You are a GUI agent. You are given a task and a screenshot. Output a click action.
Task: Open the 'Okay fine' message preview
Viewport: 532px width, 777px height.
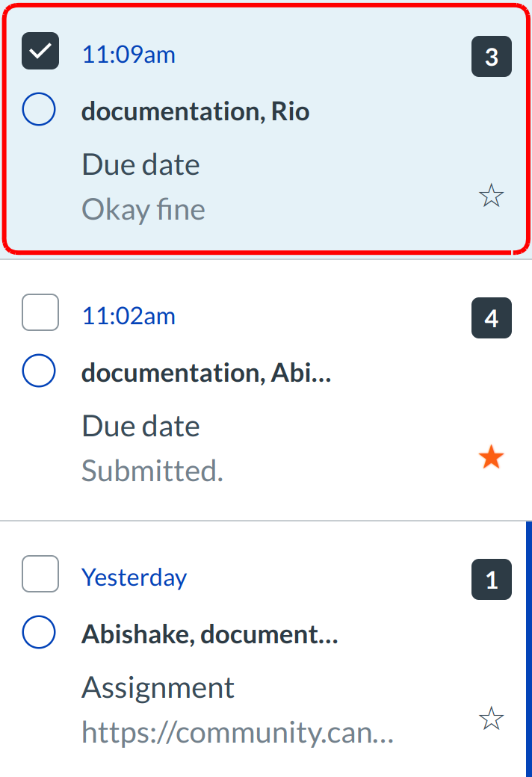(x=143, y=210)
